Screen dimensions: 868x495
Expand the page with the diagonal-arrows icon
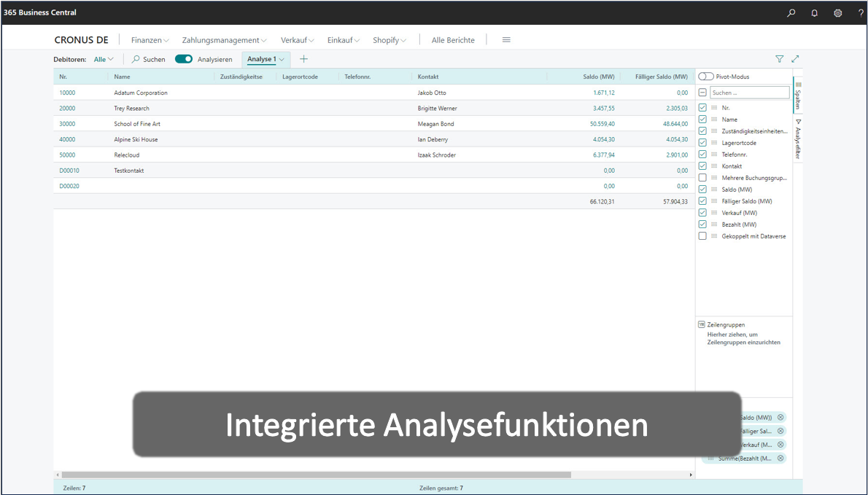point(796,58)
